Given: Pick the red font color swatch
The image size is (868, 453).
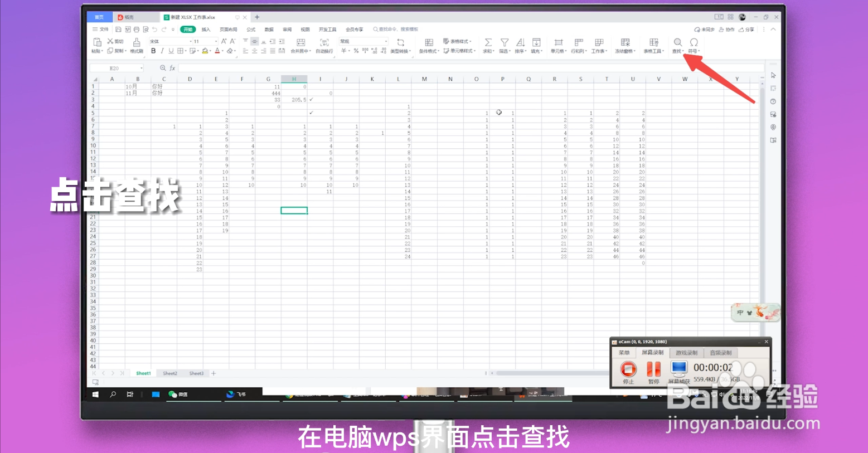Looking at the screenshot, I should click(x=217, y=51).
